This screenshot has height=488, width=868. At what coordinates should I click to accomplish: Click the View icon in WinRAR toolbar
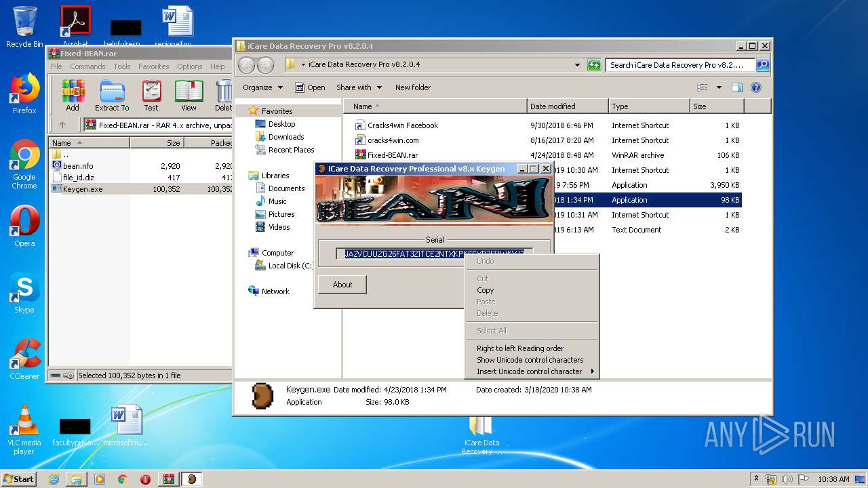pos(189,96)
